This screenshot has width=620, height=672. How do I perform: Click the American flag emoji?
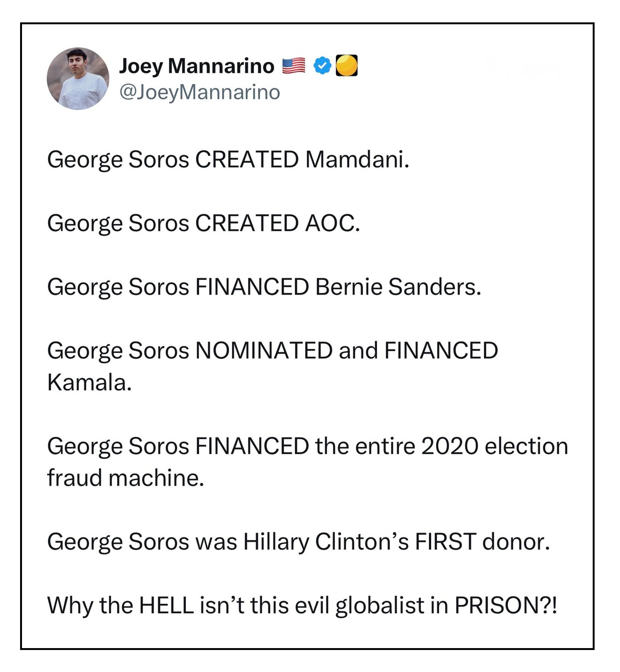pyautogui.click(x=294, y=66)
